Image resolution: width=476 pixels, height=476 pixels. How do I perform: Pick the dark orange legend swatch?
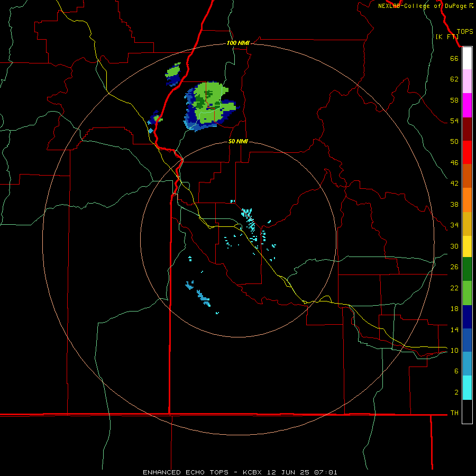(467, 176)
